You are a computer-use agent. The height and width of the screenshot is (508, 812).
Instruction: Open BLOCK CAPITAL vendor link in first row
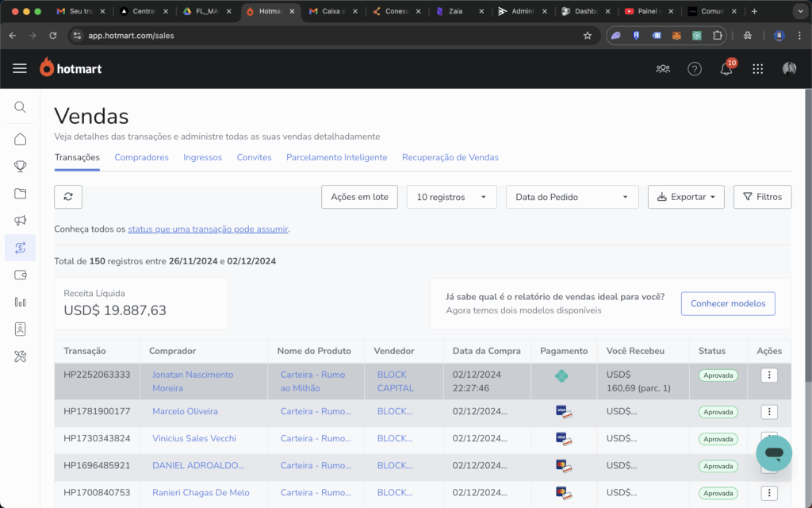(395, 381)
